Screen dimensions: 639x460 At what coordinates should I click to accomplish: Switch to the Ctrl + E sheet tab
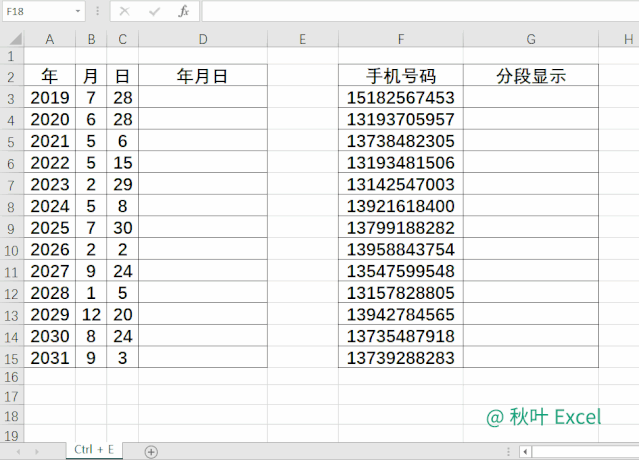[94, 450]
